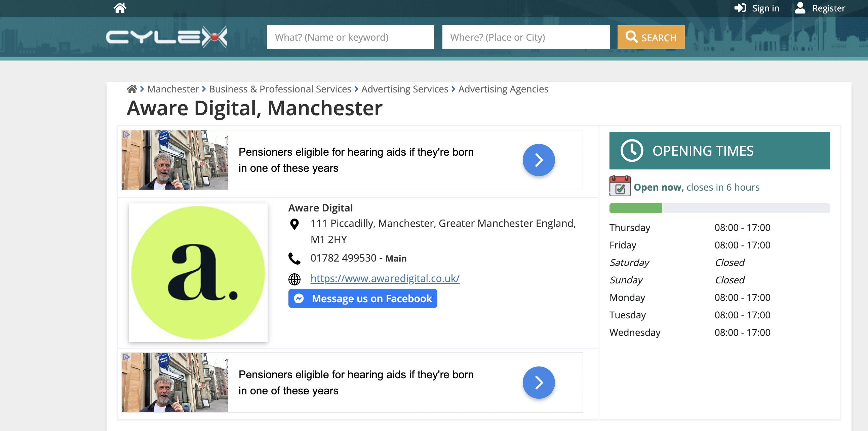Focus the Where? place or city field
Viewport: 868px width, 431px height.
(526, 37)
